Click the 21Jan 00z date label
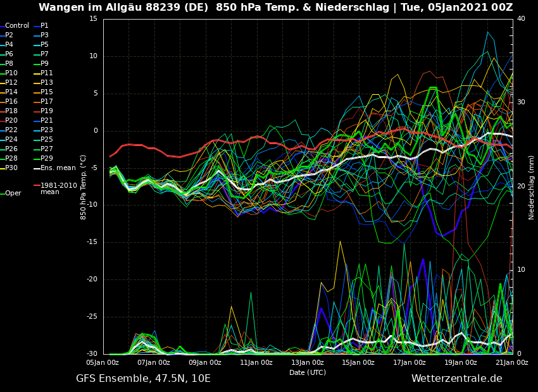The width and height of the screenshot is (538, 392). (x=511, y=363)
